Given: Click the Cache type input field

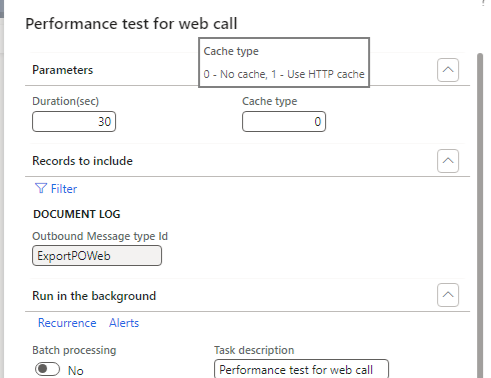Looking at the screenshot, I should click(284, 122).
